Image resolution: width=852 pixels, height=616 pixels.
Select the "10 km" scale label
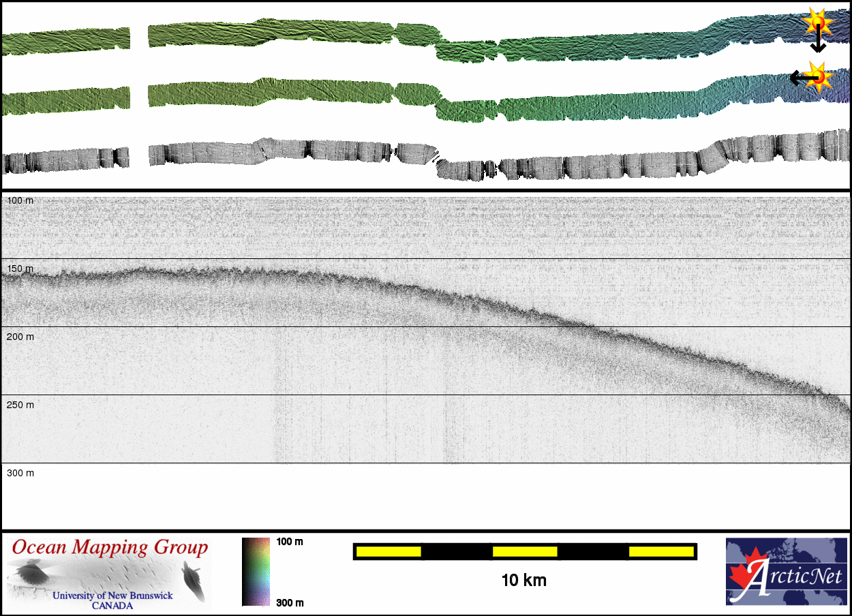[x=523, y=581]
